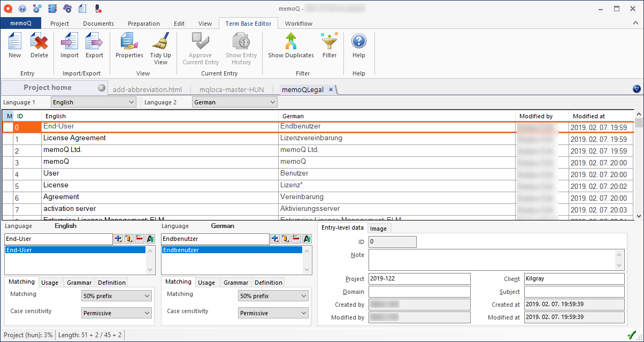Expand the Language 2 German dropdown
Viewport: 644px width, 342px height.
tap(234, 102)
